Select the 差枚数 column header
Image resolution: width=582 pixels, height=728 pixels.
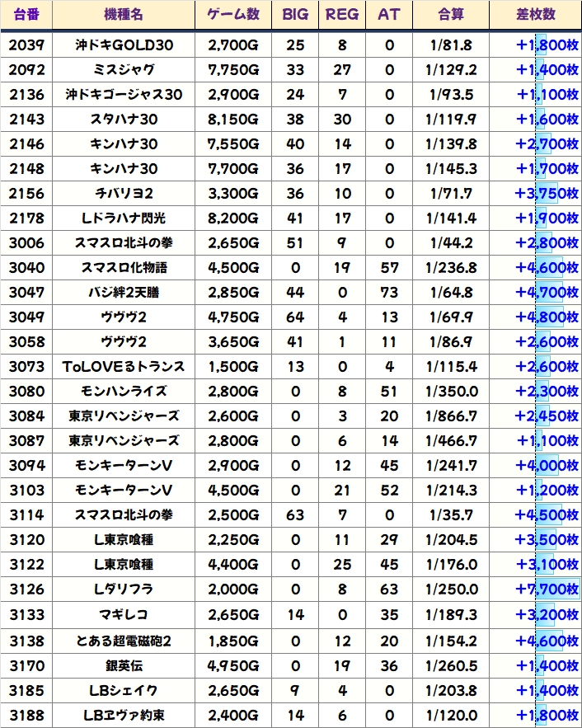coord(535,15)
